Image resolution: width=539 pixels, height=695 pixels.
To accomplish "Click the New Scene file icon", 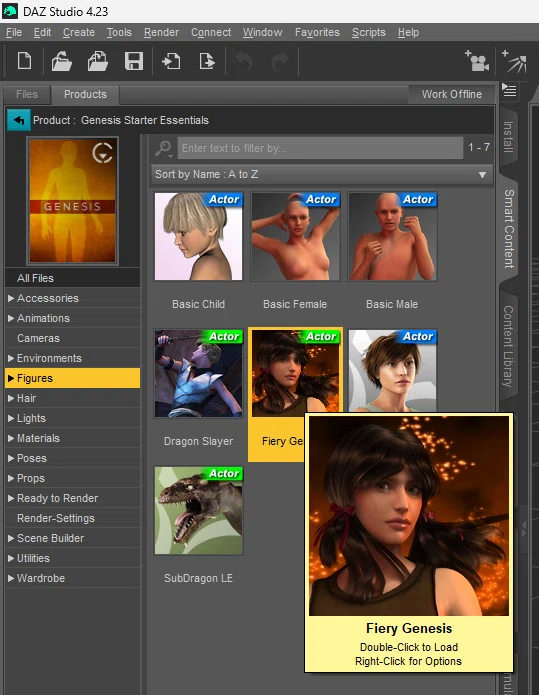I will (24, 61).
